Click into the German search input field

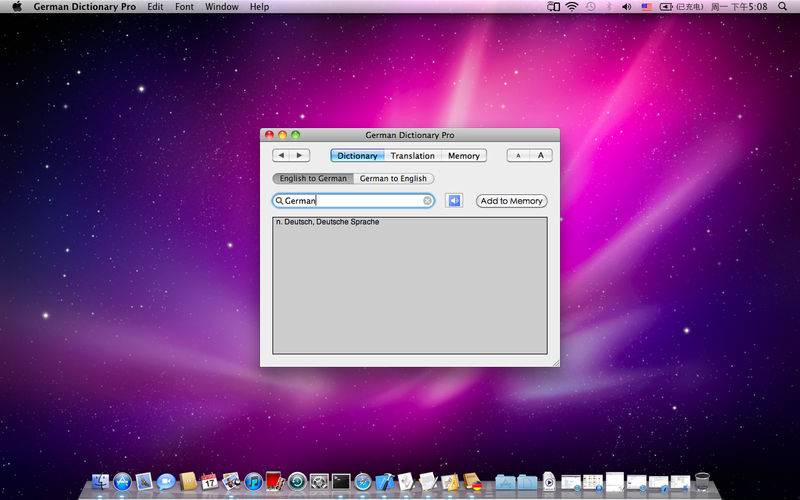(x=353, y=201)
